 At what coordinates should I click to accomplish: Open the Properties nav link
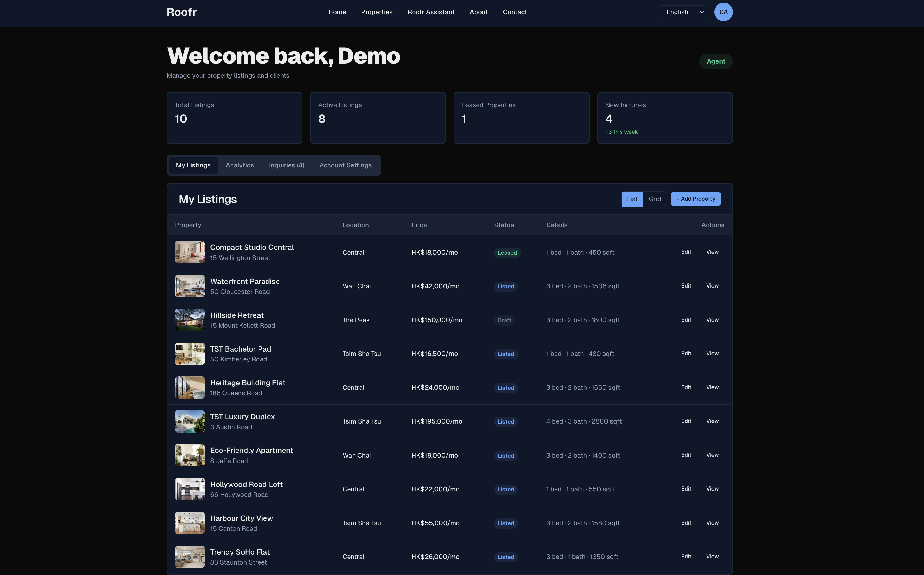pyautogui.click(x=376, y=12)
